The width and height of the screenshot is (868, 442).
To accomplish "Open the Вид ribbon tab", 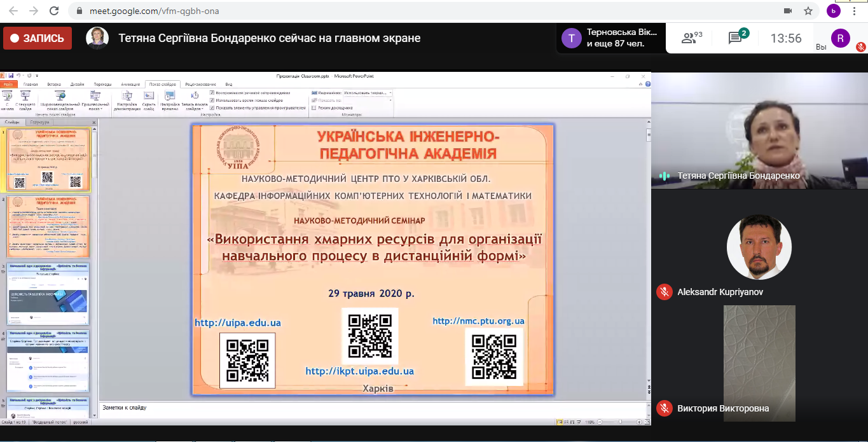I will 229,84.
